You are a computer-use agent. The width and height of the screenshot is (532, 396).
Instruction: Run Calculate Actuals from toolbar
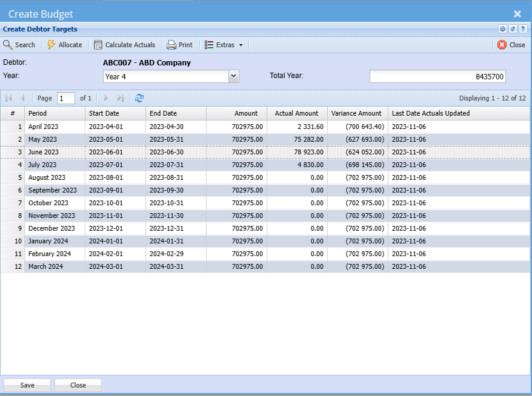pyautogui.click(x=124, y=45)
